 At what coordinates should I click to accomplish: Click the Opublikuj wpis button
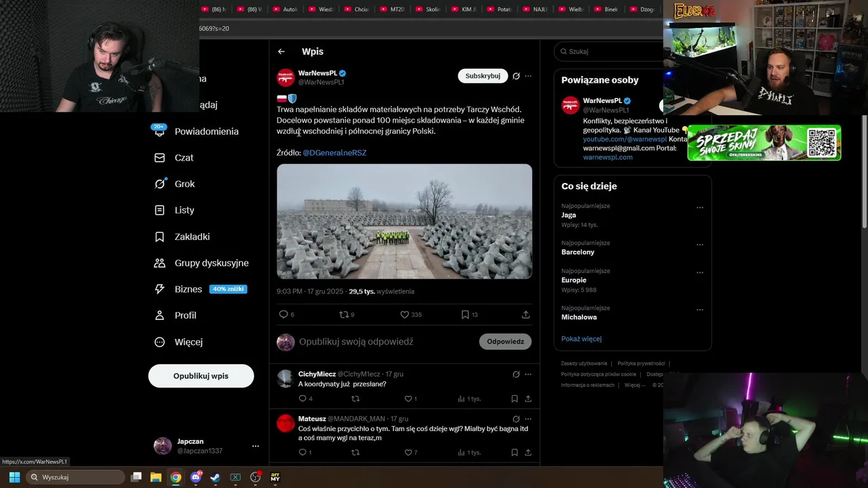tap(201, 376)
